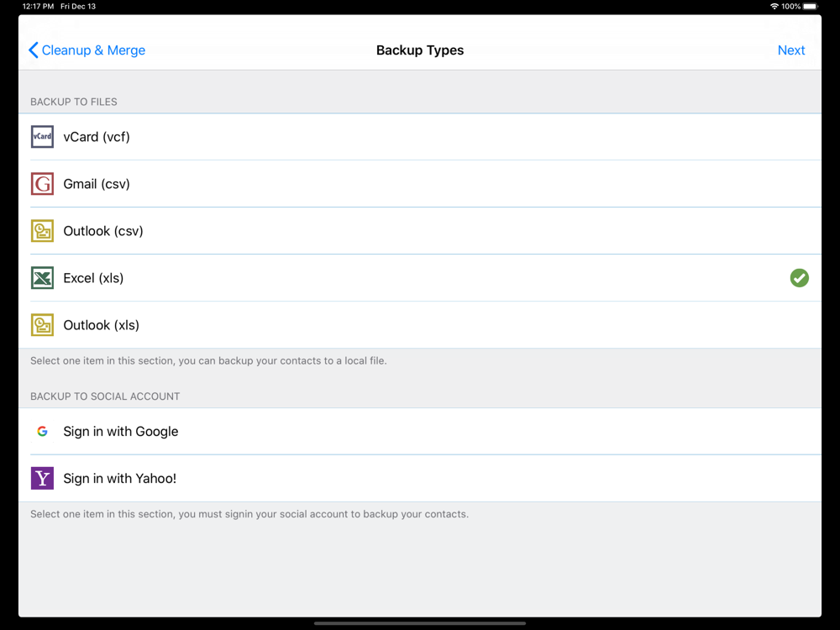Tap the purple Yahoo Y icon
The image size is (840, 630).
coord(42,479)
